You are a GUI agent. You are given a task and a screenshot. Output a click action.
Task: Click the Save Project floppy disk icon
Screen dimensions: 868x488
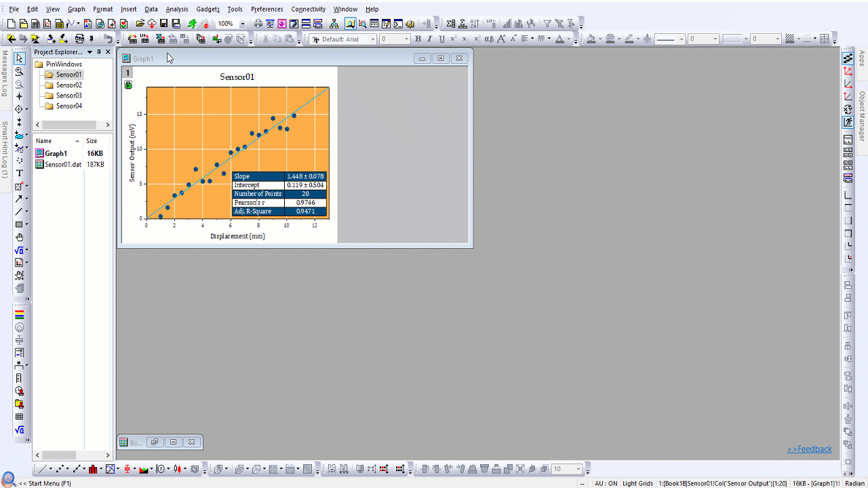tap(164, 24)
